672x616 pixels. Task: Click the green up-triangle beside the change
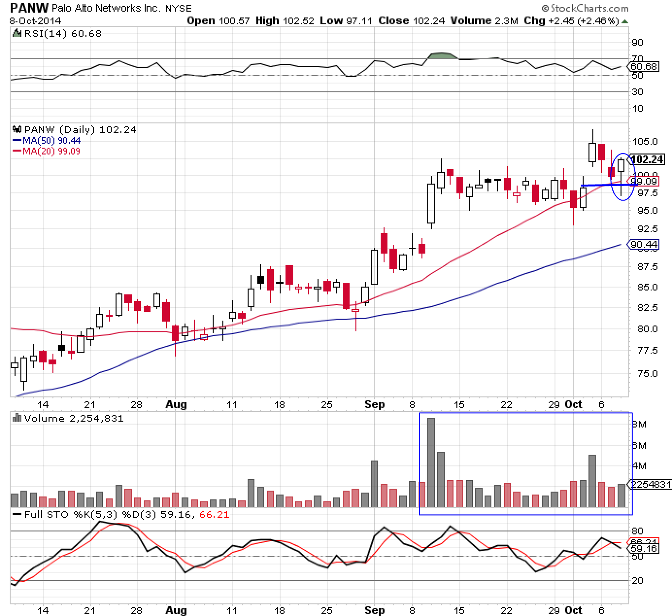coord(625,21)
